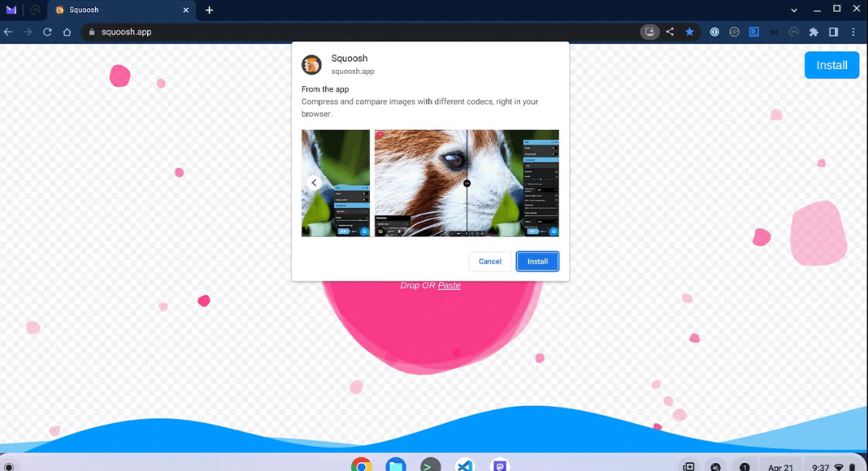Click the Squoosh title in dialog

click(349, 58)
